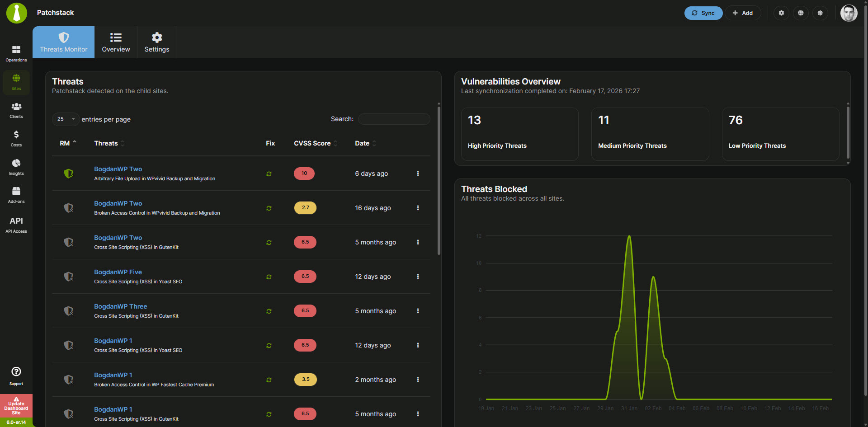Click the yellow CVSS score 3.5 badge

click(x=305, y=380)
